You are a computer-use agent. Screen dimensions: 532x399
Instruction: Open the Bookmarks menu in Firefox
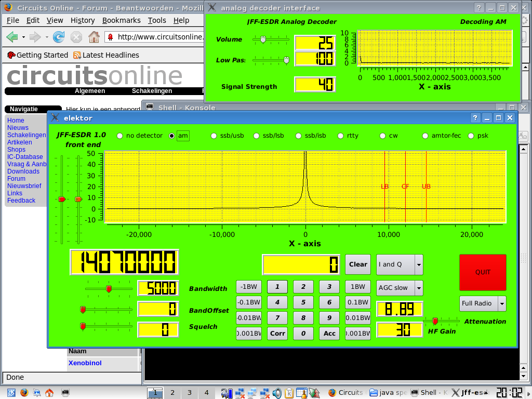(122, 20)
